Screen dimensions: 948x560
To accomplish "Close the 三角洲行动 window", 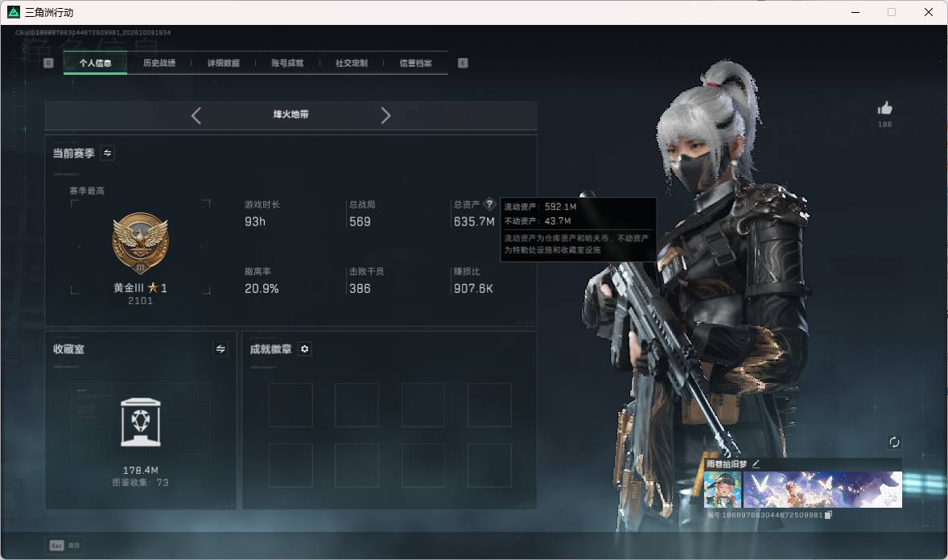I will pyautogui.click(x=929, y=12).
